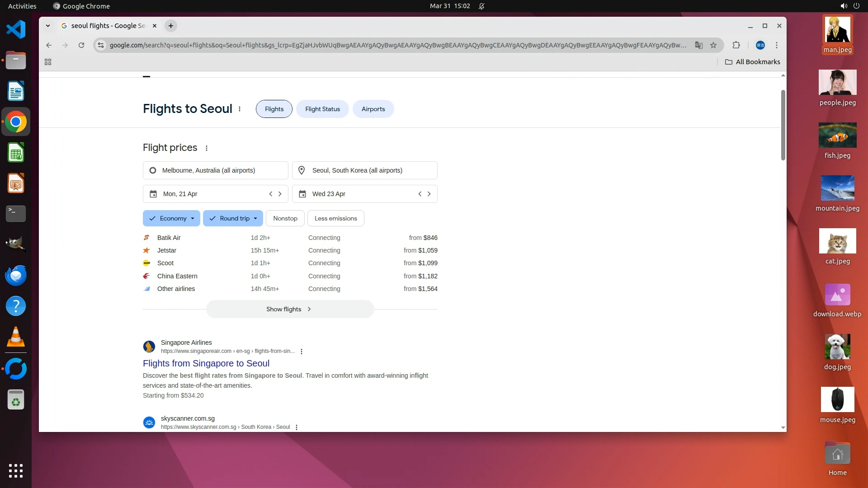Reload the page with refresh icon

[81, 45]
